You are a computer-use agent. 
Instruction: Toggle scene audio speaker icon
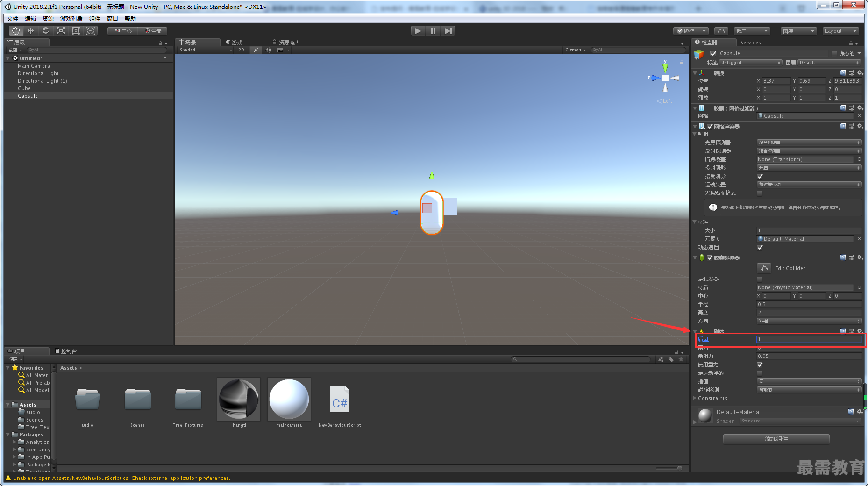coord(268,50)
